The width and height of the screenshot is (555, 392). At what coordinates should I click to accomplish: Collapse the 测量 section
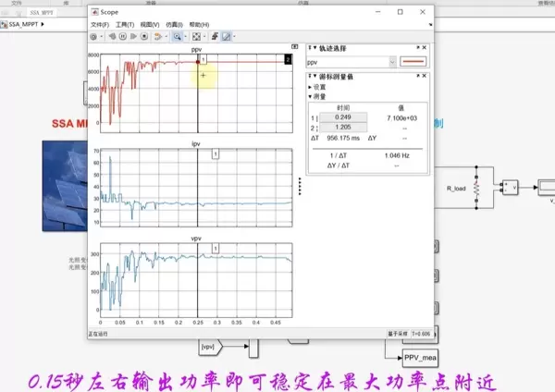click(x=310, y=95)
